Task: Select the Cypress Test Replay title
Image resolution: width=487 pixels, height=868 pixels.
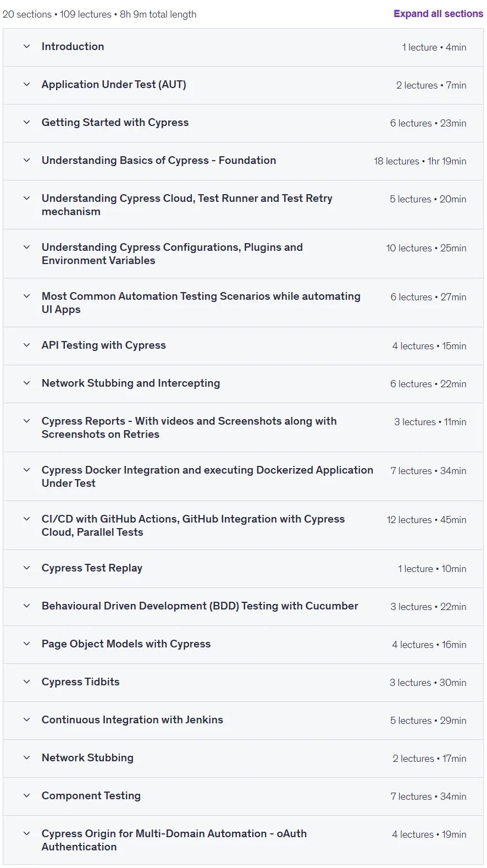Action: click(x=92, y=568)
